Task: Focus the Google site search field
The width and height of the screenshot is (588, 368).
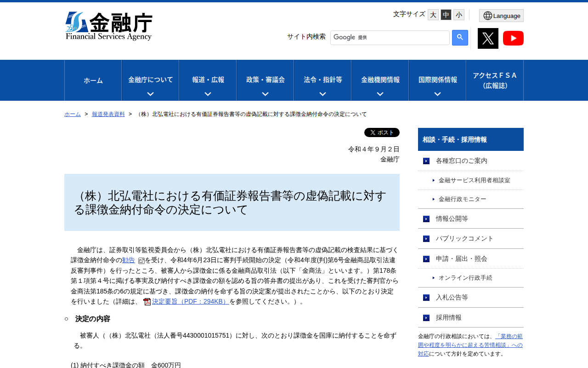Action: click(x=390, y=38)
